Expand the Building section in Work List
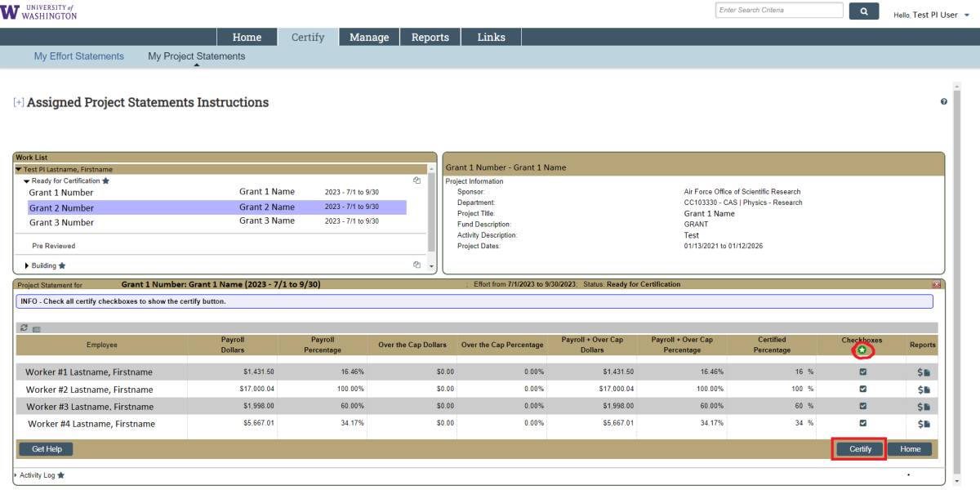Image resolution: width=980 pixels, height=490 pixels. click(x=27, y=265)
